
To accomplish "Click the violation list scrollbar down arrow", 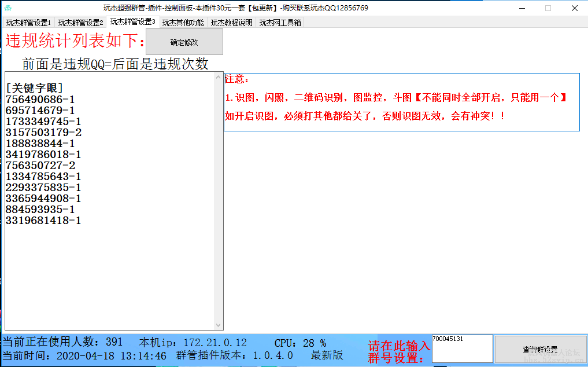I will tap(219, 325).
